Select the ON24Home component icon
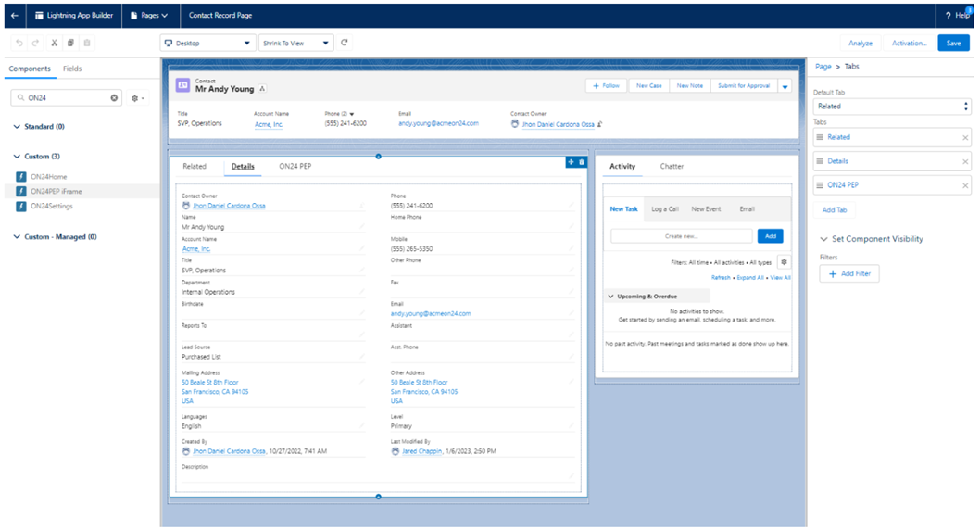This screenshot has width=980, height=530. (21, 177)
